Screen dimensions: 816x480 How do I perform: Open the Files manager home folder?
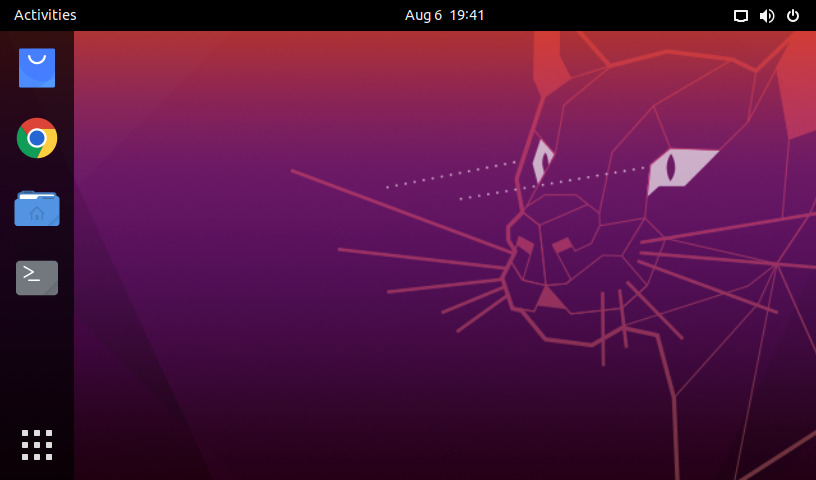[37, 208]
